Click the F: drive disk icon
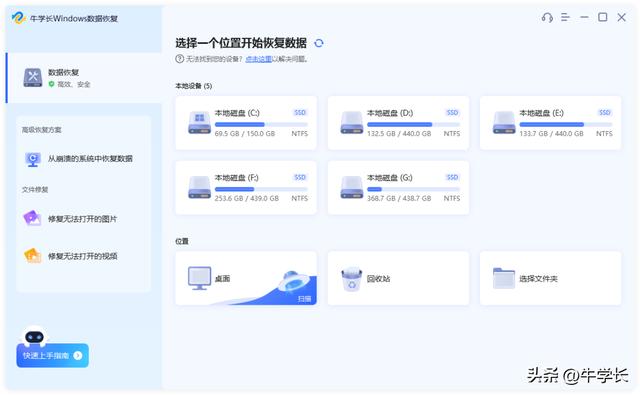Image resolution: width=640 pixels, height=395 pixels. point(199,187)
